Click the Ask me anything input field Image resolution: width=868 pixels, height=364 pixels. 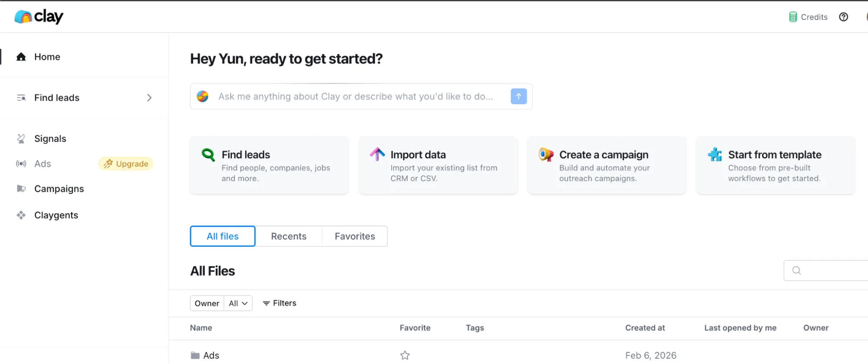(355, 96)
